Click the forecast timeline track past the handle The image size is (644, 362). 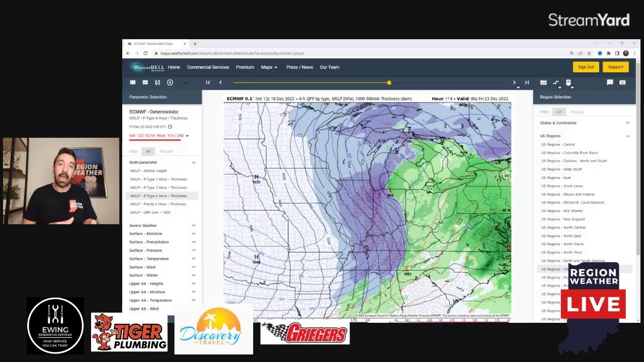coord(446,82)
